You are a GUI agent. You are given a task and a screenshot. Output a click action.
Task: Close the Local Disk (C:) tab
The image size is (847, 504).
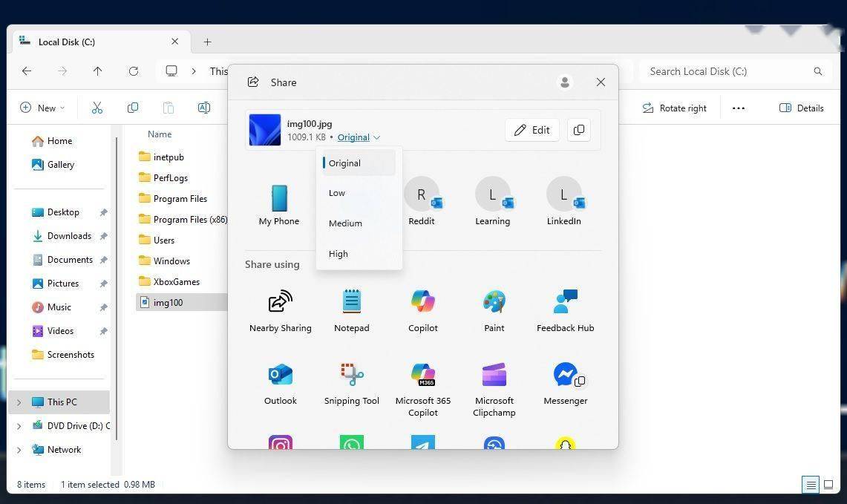175,42
